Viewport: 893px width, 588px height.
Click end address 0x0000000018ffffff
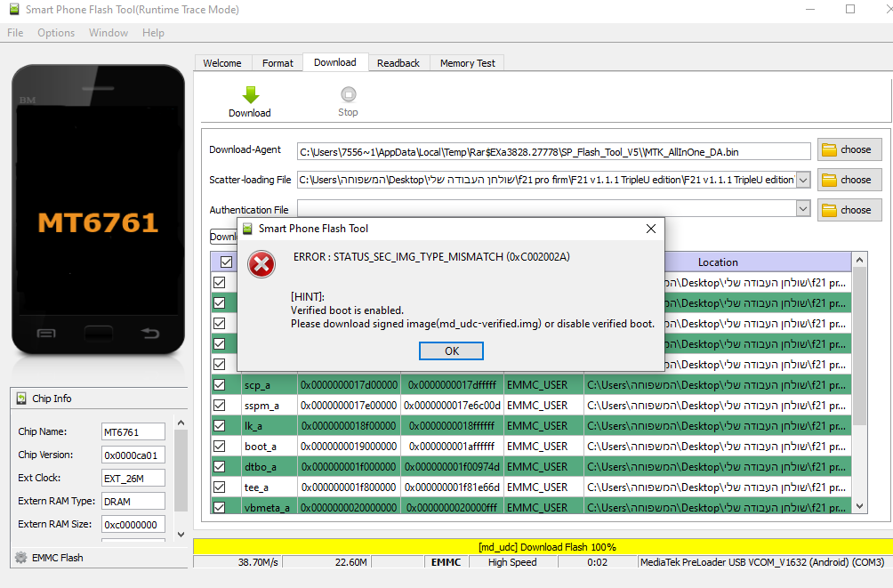click(452, 426)
